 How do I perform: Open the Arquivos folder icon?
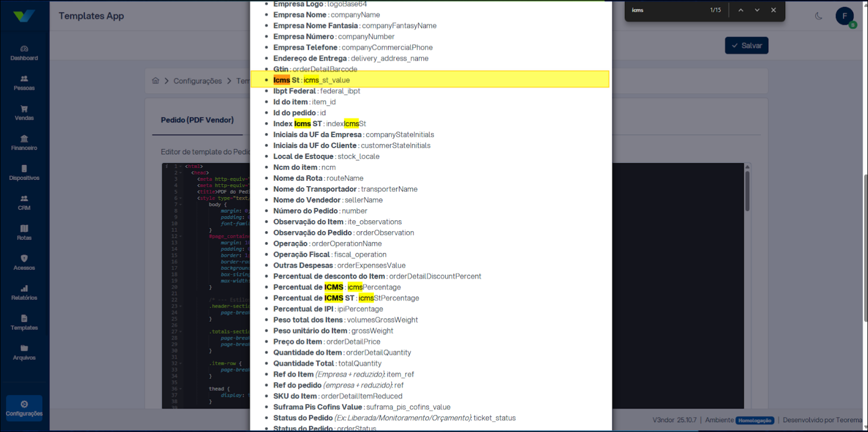coord(24,349)
